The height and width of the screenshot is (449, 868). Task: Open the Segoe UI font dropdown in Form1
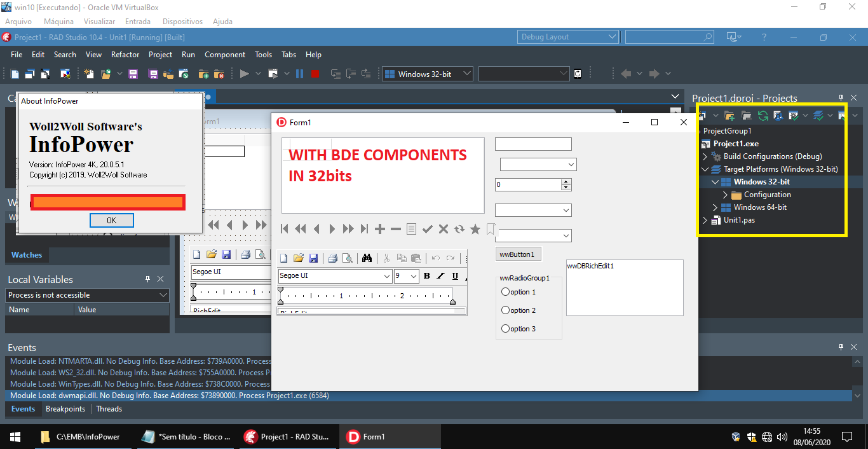pos(387,276)
